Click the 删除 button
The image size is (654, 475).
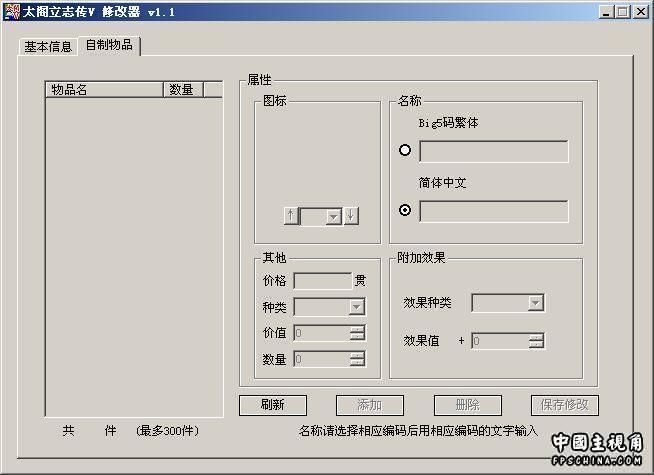468,405
